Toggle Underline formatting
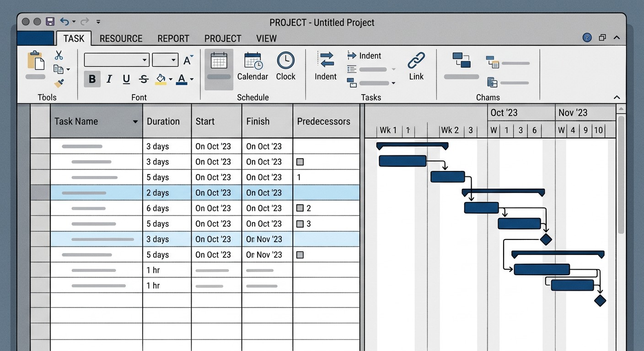Screen dimensions: 644x351 126,79
